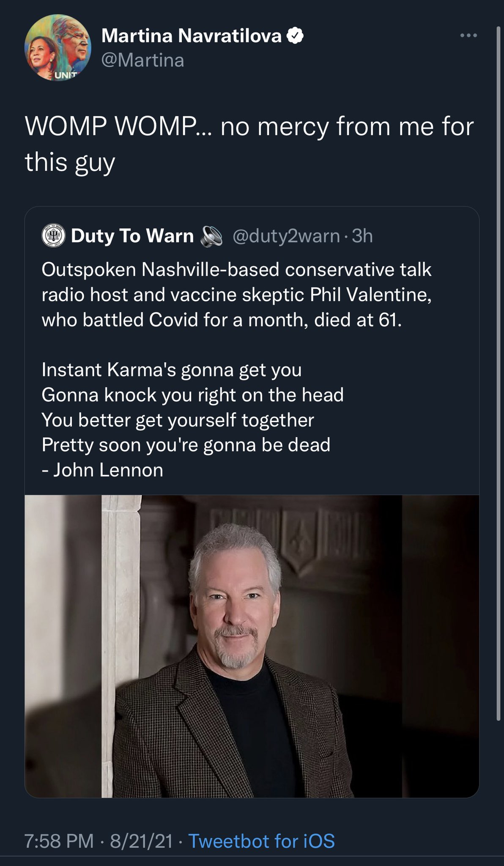This screenshot has width=504, height=866.
Task: Click the 7:58 PM tweet time
Action: [x=59, y=841]
